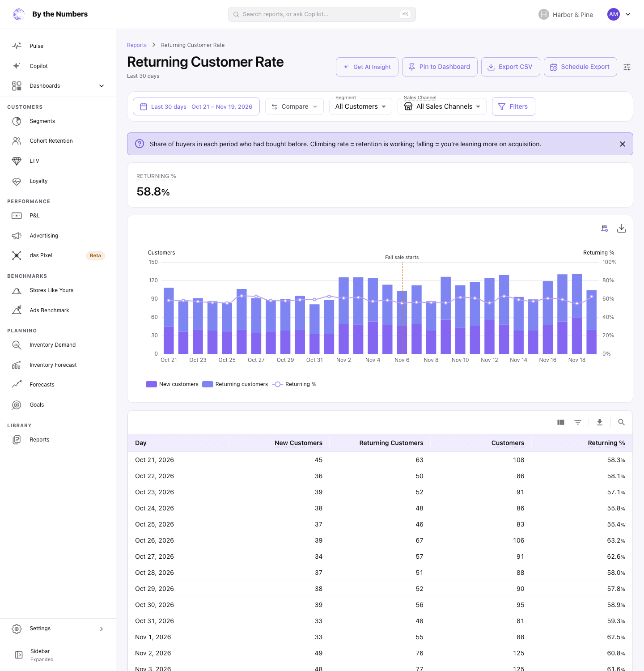Click the Goals target icon
644x671 pixels.
[x=17, y=405]
